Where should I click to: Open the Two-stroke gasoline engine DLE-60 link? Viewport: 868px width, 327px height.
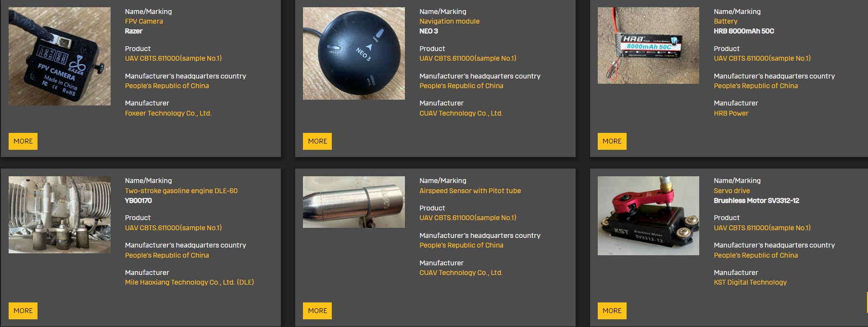point(181,191)
